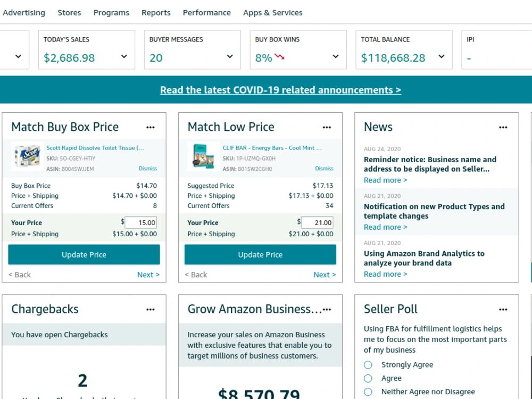Screen dimensions: 532x399
Task: Select Strongly Agree poll option
Action: tap(368, 365)
